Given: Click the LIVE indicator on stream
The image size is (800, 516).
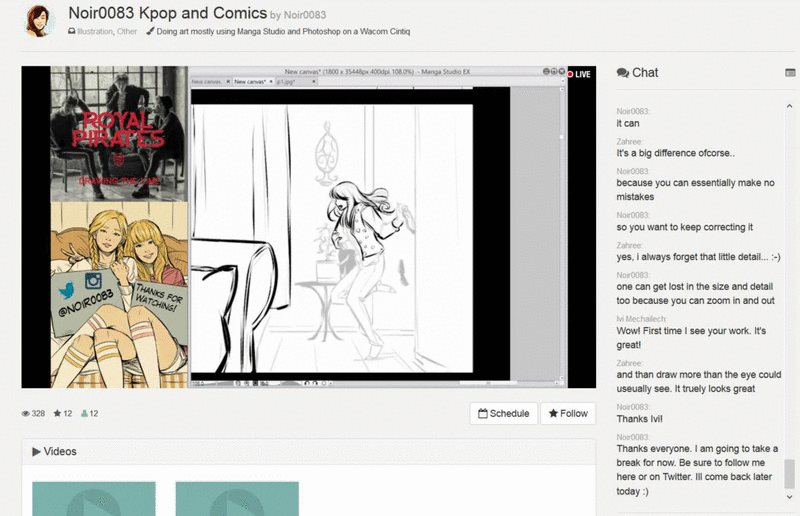Looking at the screenshot, I should [579, 74].
